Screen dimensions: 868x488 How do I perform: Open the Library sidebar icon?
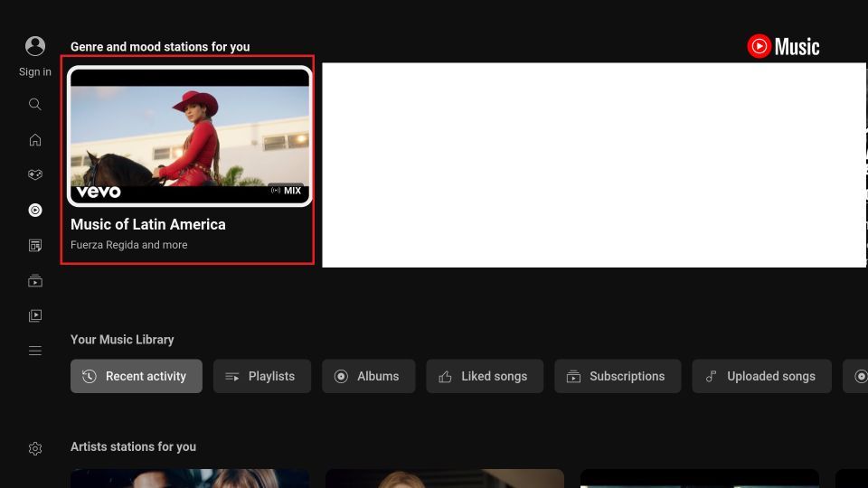click(x=35, y=315)
